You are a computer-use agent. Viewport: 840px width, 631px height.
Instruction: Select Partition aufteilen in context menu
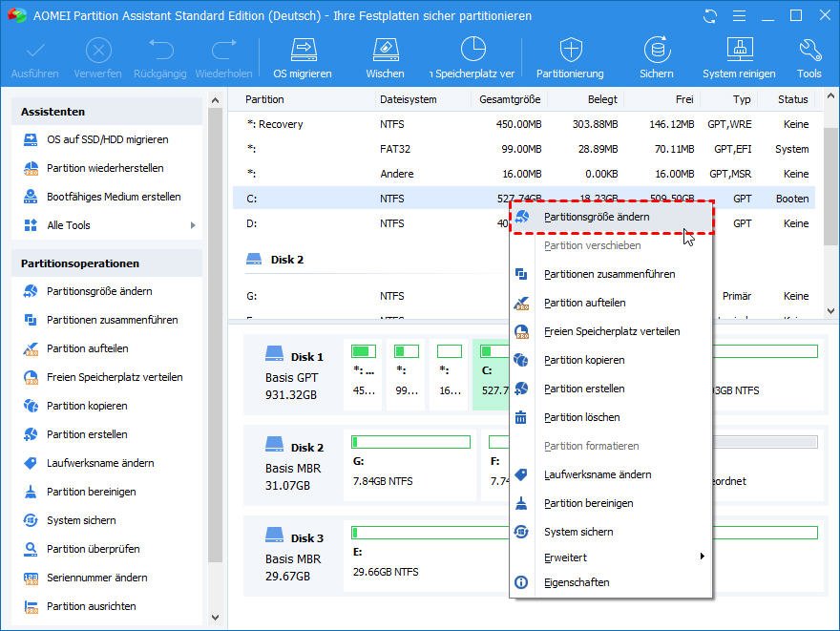(x=611, y=304)
